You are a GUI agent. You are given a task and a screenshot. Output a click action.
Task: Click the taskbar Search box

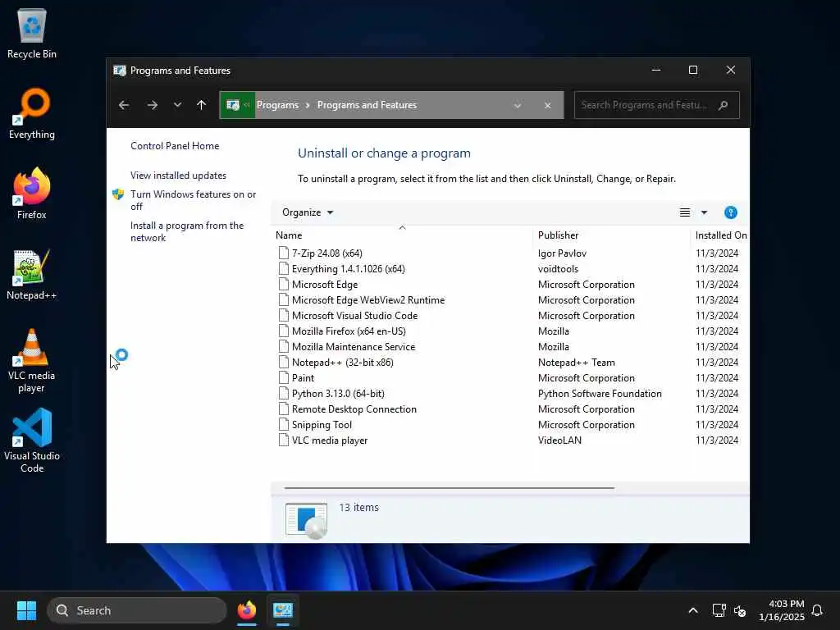pos(137,610)
